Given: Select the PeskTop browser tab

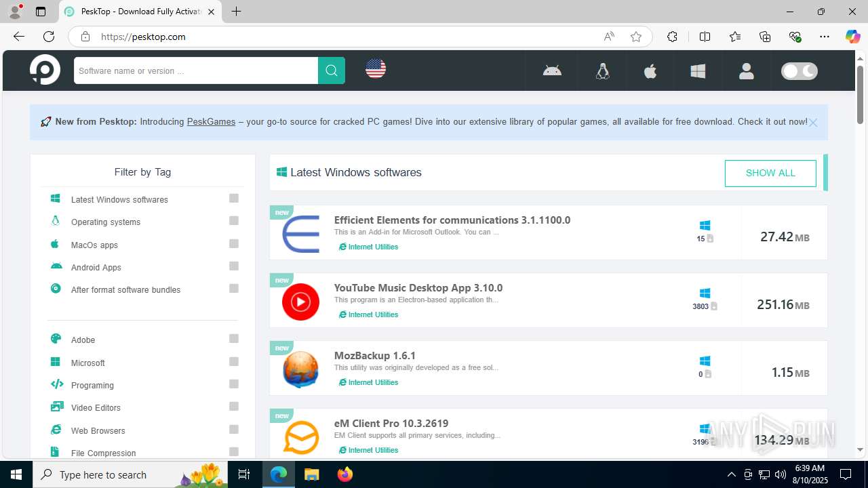Looking at the screenshot, I should (x=140, y=12).
